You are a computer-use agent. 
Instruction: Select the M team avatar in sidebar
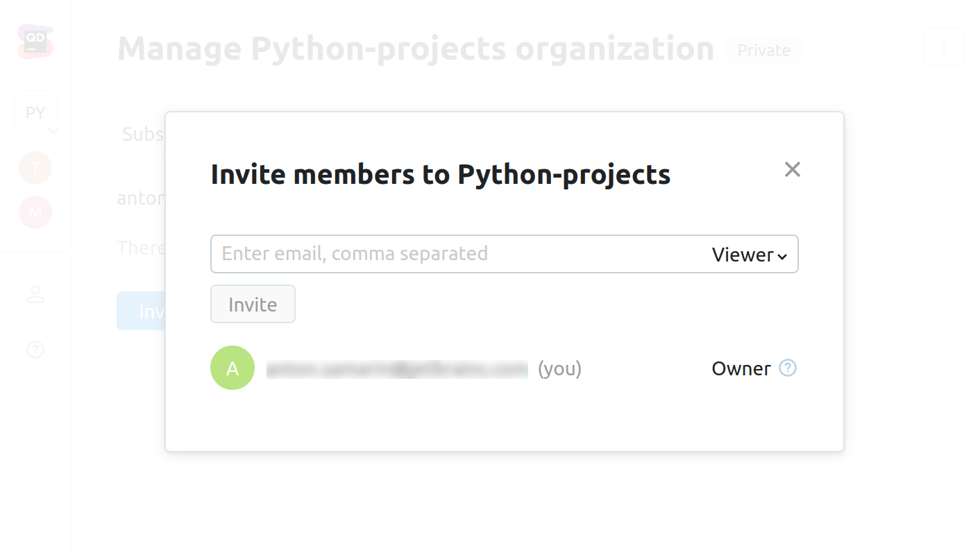pos(35,212)
